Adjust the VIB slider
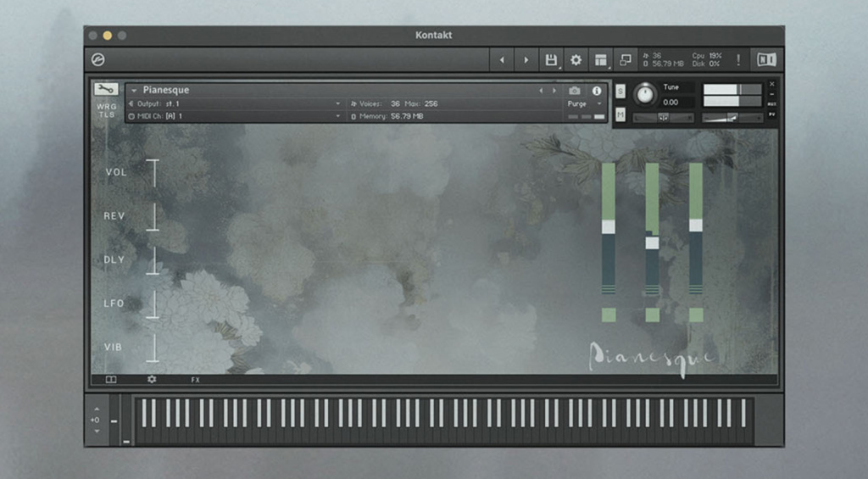Screen dimensions: 868x479 [x=153, y=348]
